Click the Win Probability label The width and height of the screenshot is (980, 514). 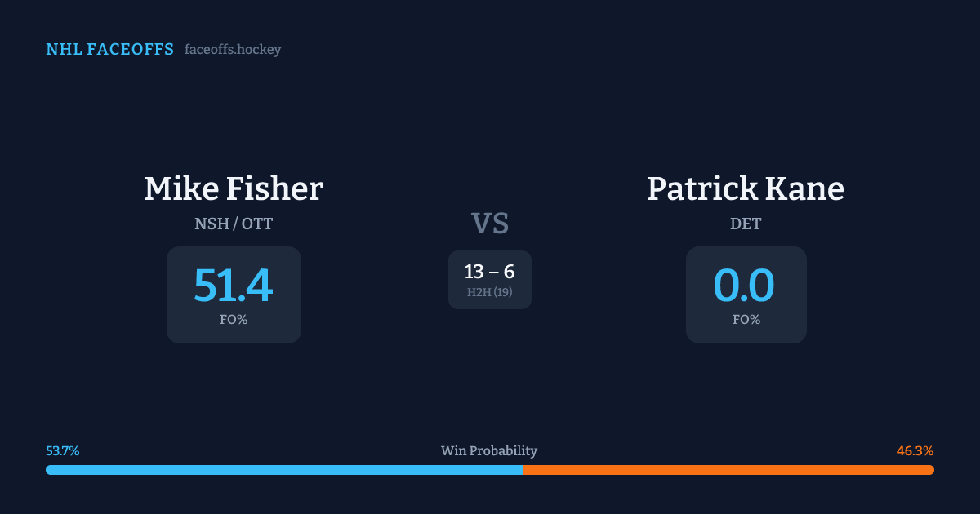pyautogui.click(x=489, y=451)
